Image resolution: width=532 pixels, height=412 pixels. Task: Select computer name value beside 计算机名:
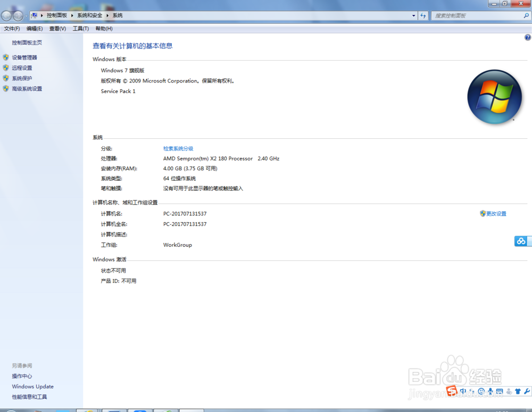(x=185, y=214)
